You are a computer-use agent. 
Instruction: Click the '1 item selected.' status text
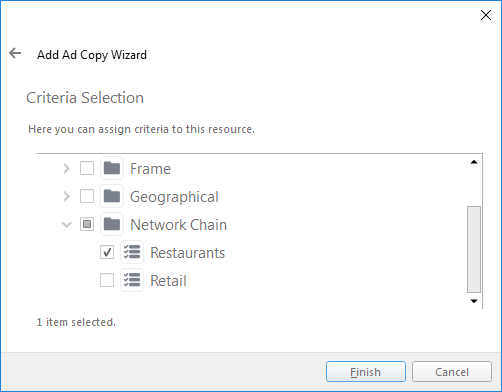pyautogui.click(x=76, y=322)
